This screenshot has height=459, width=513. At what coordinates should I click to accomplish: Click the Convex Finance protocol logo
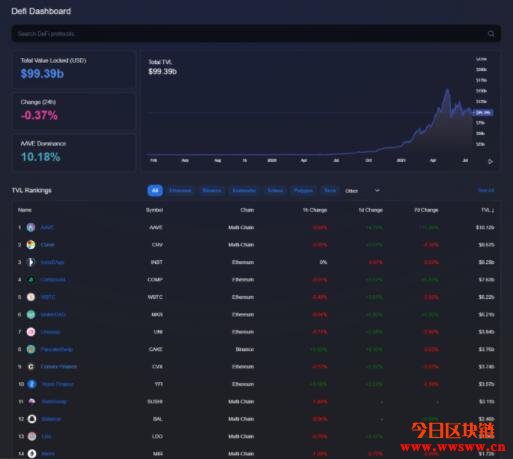31,367
